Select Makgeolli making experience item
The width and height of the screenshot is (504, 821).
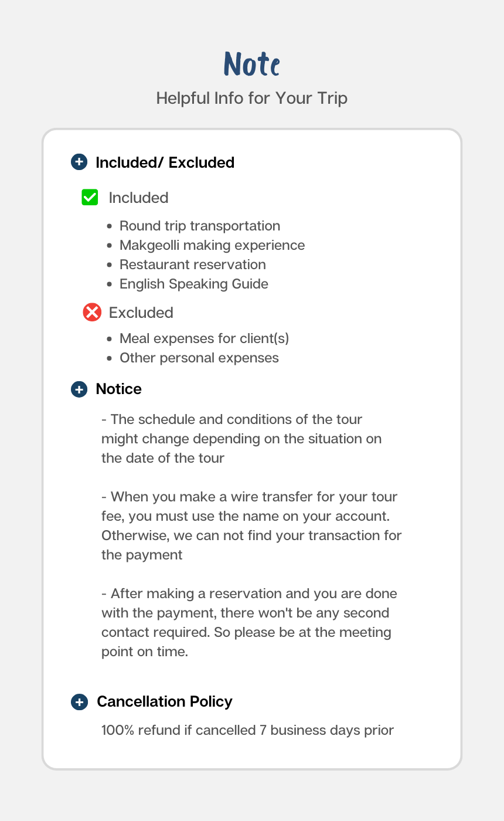(212, 245)
